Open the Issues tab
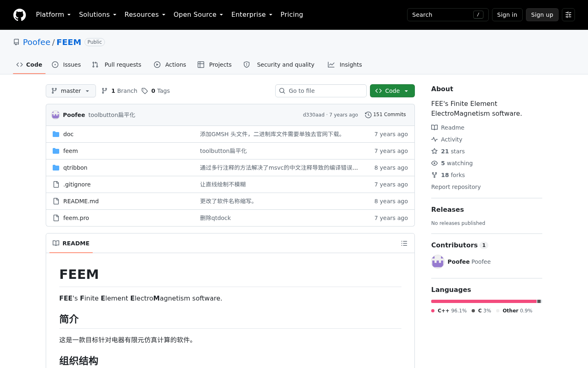 pos(67,65)
